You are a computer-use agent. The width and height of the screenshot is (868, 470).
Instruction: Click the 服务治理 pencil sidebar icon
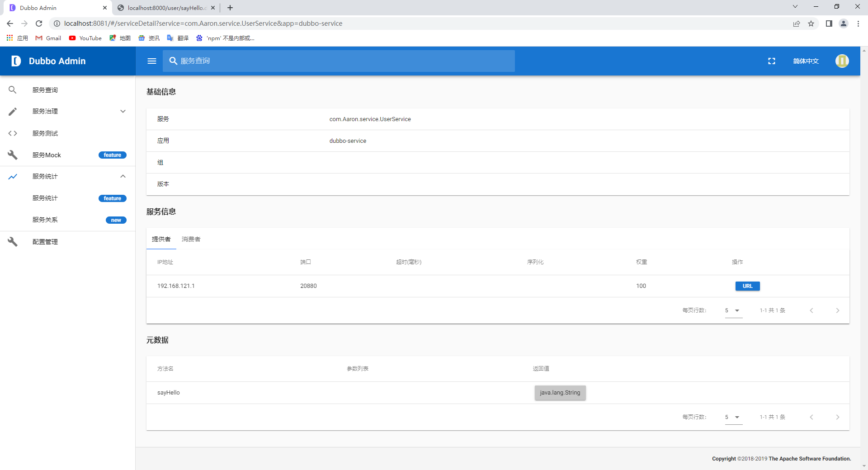pyautogui.click(x=13, y=111)
